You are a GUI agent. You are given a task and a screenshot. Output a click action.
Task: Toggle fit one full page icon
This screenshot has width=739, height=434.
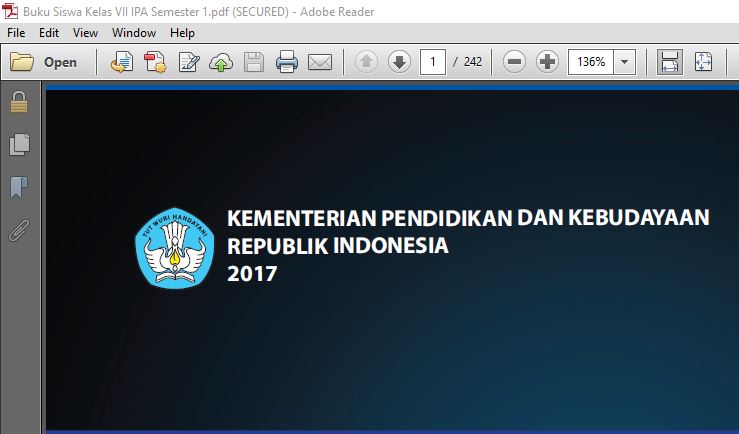(x=703, y=62)
